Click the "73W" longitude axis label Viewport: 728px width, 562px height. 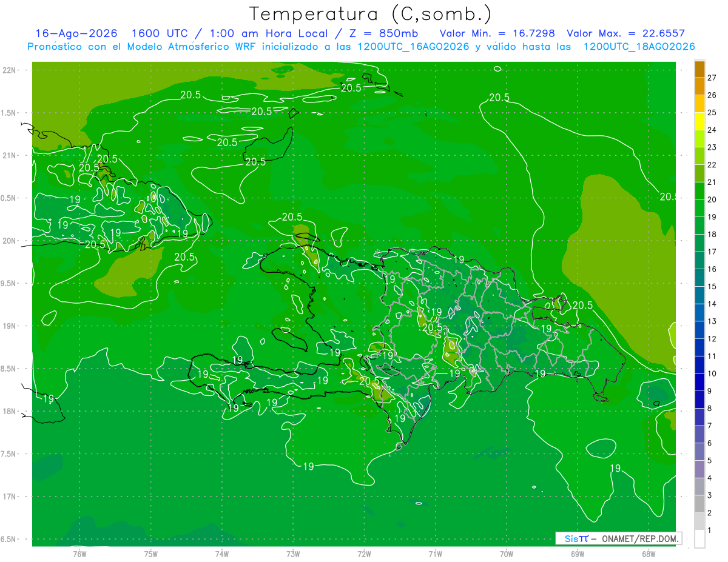pos(293,554)
